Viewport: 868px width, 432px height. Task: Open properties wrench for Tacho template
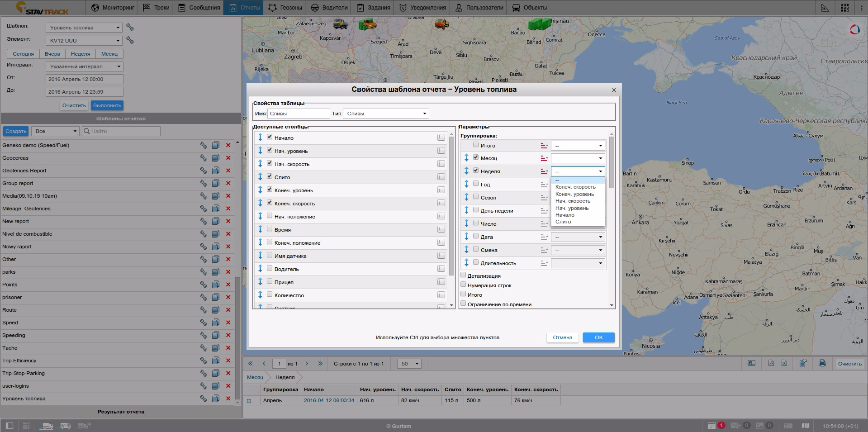pos(204,348)
